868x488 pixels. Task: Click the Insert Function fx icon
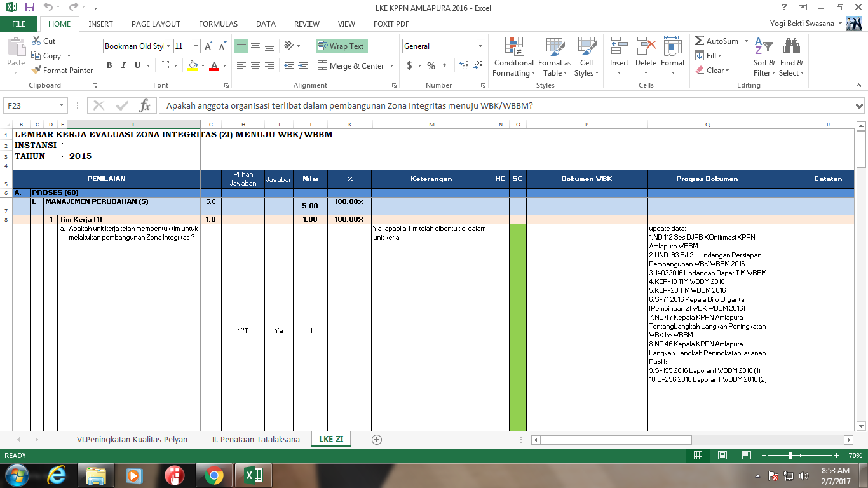click(x=145, y=105)
